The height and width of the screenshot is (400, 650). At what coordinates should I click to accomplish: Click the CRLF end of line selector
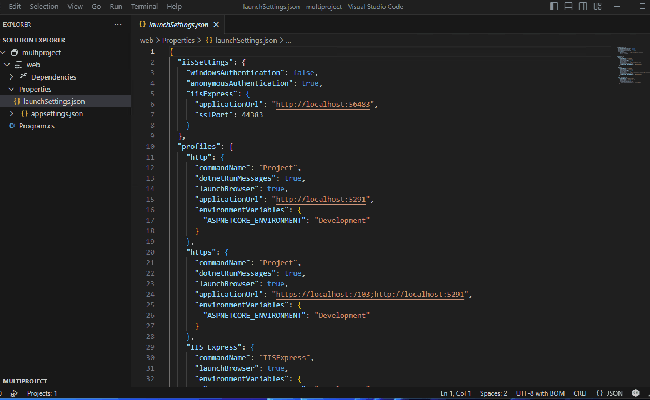click(580, 393)
